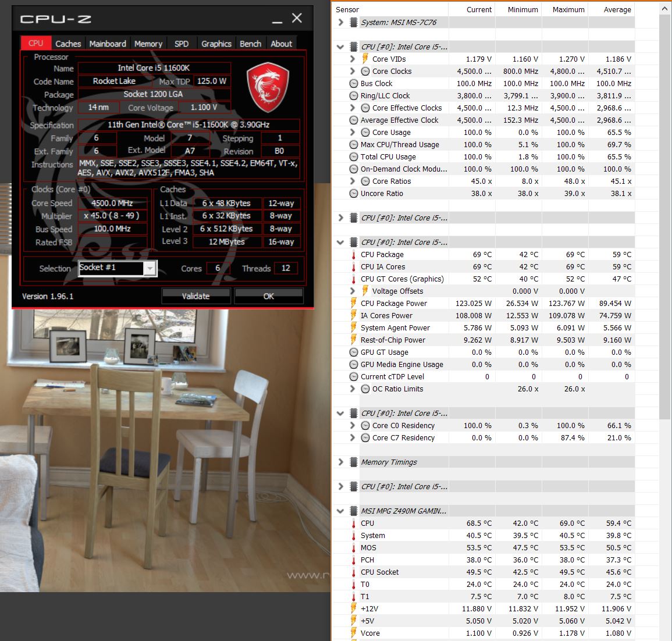The width and height of the screenshot is (672, 641).
Task: Click the icon beside GPU Media Engine Usage
Action: [x=354, y=364]
